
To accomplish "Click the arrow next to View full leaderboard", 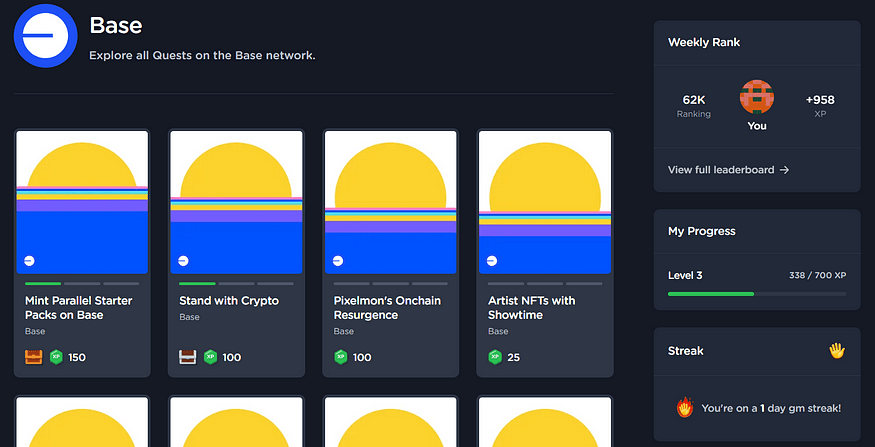I will 784,170.
